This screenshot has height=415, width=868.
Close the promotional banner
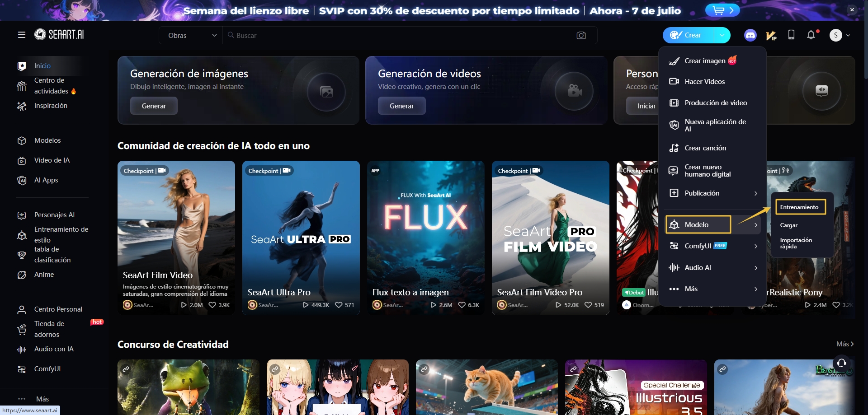(852, 9)
